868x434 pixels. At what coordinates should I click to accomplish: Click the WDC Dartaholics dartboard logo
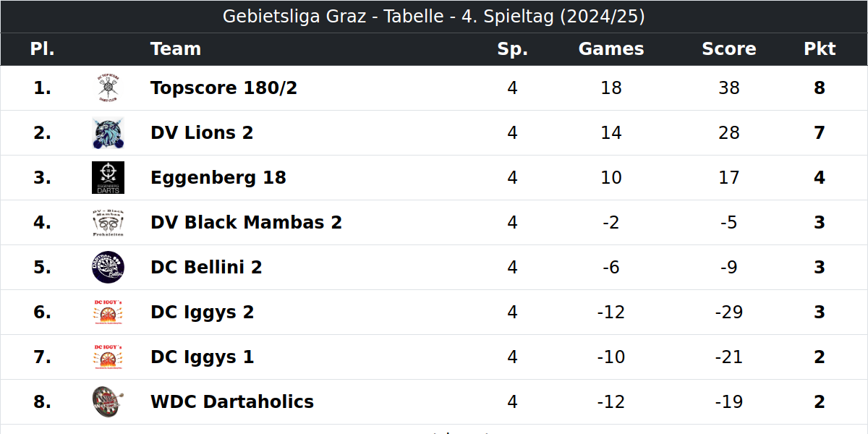tap(108, 402)
